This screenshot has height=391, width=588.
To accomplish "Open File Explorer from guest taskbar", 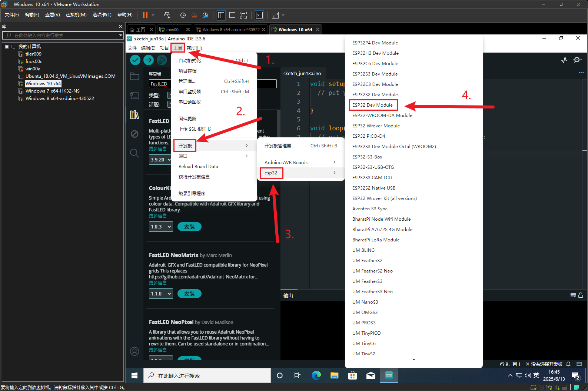I will 335,375.
